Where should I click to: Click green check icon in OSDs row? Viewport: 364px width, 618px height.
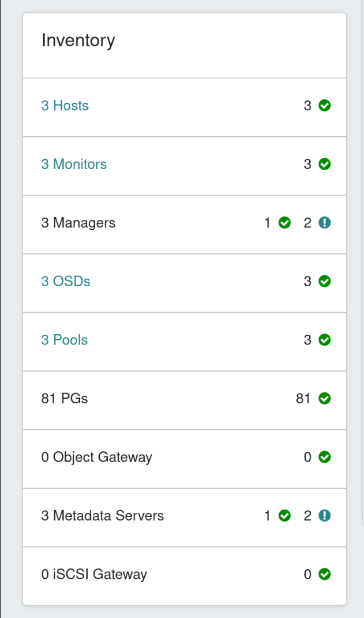[x=325, y=282]
